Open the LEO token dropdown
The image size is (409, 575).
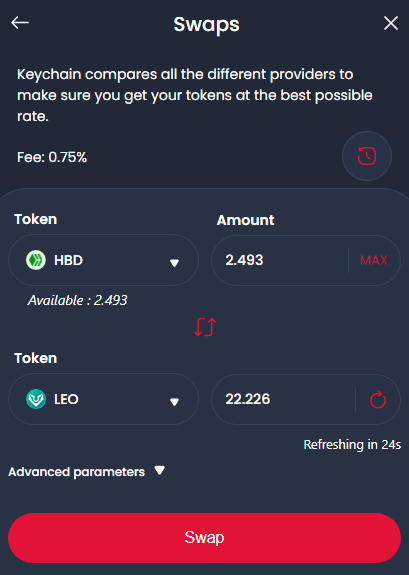pyautogui.click(x=103, y=399)
